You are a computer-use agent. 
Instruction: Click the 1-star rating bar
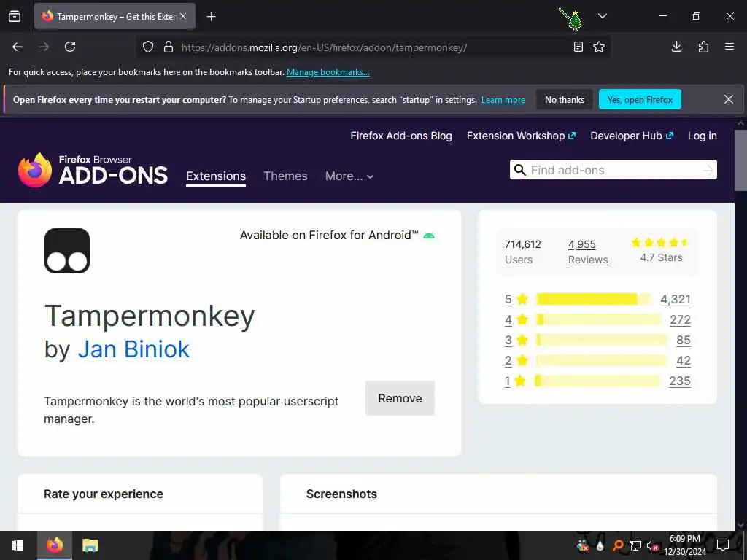click(x=598, y=381)
